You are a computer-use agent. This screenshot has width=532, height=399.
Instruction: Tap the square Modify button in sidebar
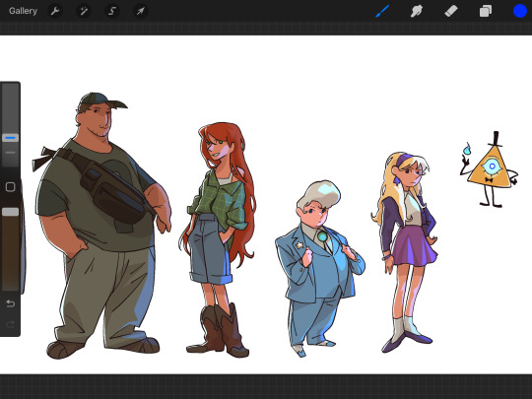tap(11, 187)
